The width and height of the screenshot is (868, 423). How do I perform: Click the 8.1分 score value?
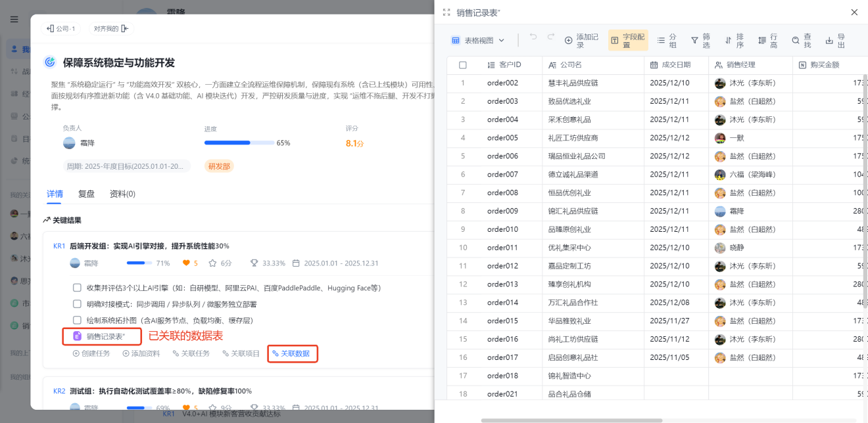point(354,143)
